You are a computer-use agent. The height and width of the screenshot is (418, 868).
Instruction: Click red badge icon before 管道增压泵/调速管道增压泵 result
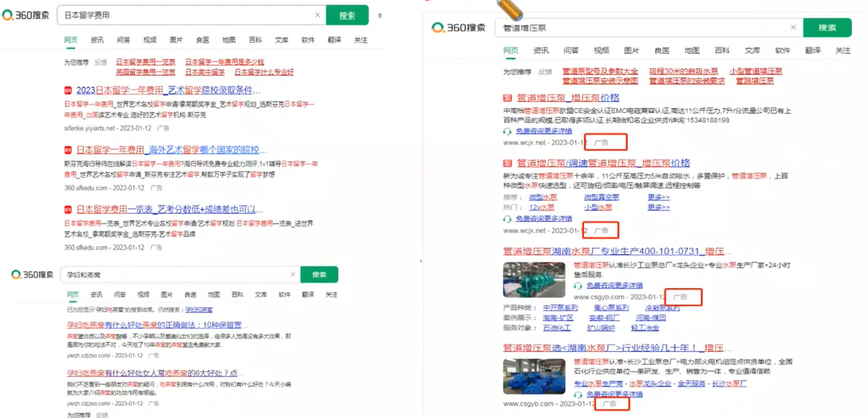pos(508,163)
